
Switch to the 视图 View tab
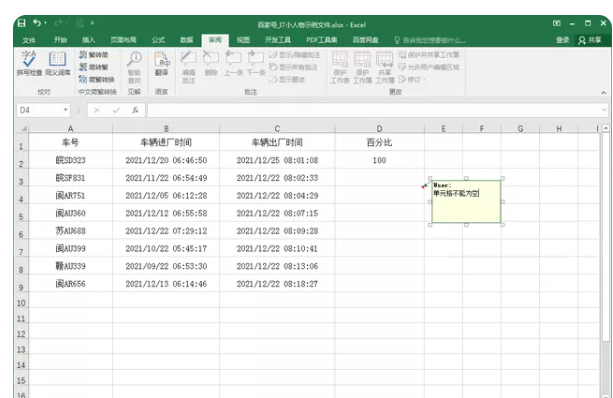tap(243, 40)
